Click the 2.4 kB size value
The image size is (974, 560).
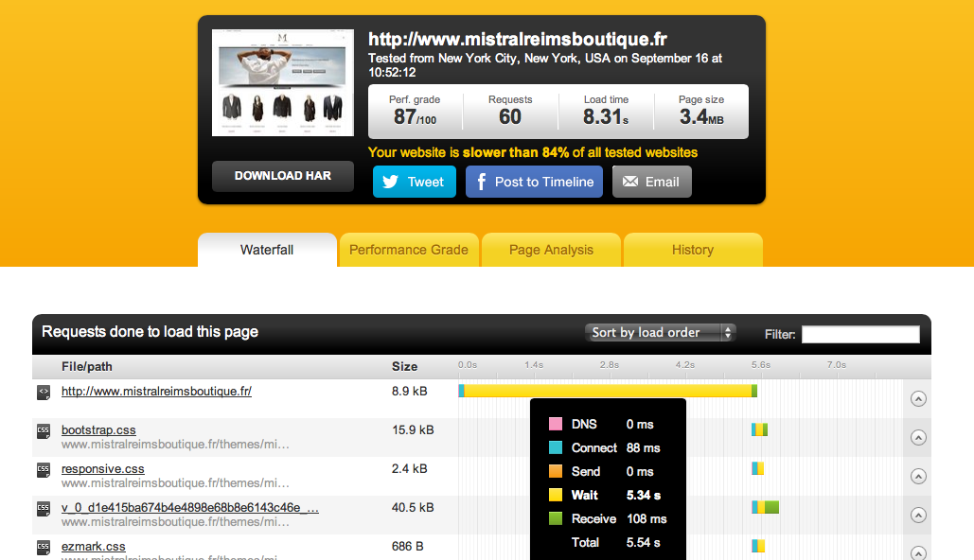(409, 469)
